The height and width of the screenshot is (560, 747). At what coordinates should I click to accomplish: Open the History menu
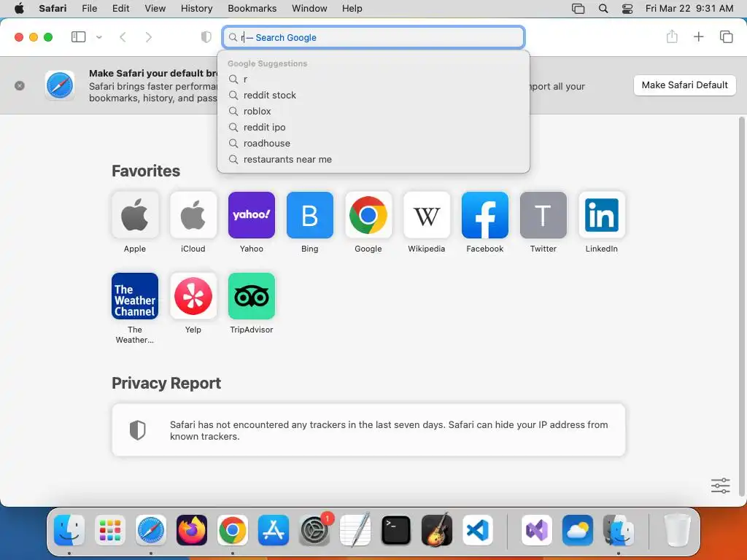196,8
